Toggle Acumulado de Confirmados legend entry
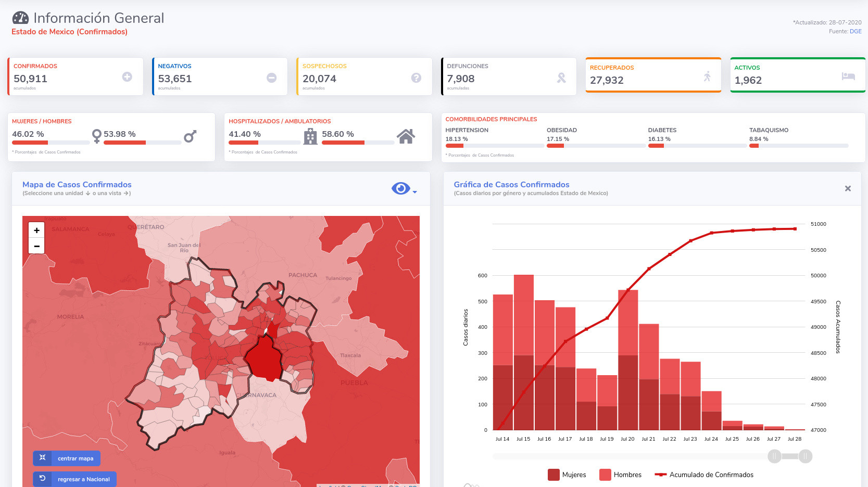 point(704,475)
